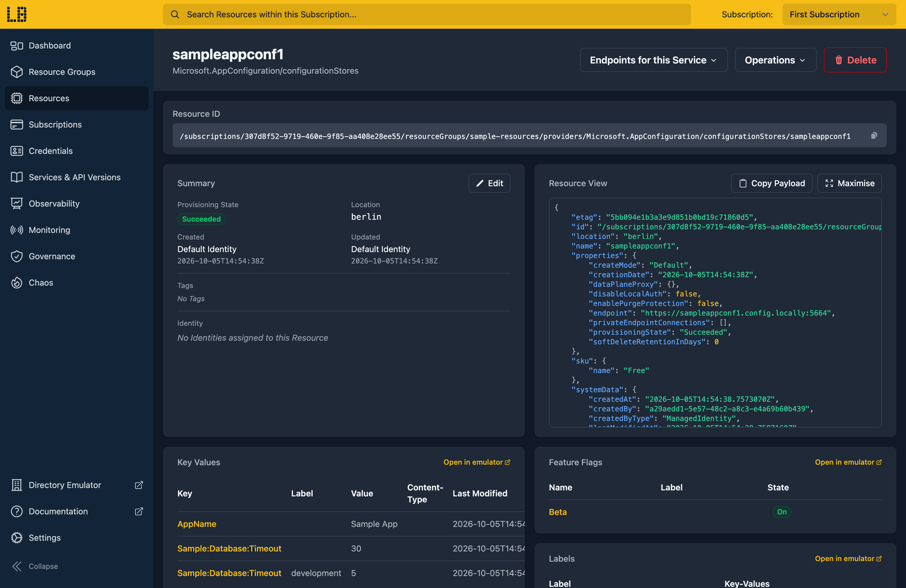This screenshot has height=588, width=906.
Task: Click external-link icon beside Directory Emulator
Action: click(x=139, y=485)
